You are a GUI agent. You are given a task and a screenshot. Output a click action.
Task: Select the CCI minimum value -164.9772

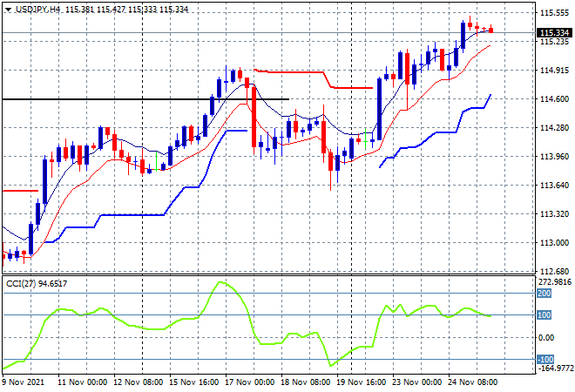(554, 368)
